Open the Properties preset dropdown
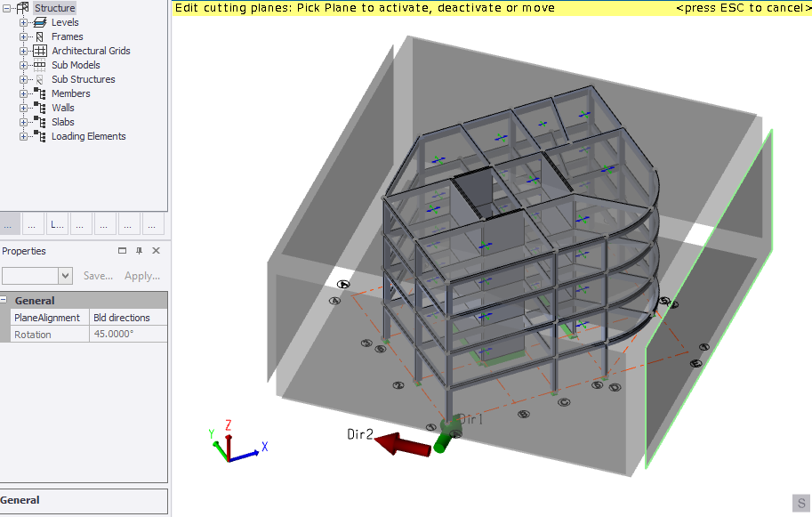Viewport: 812px width, 517px height. click(66, 276)
